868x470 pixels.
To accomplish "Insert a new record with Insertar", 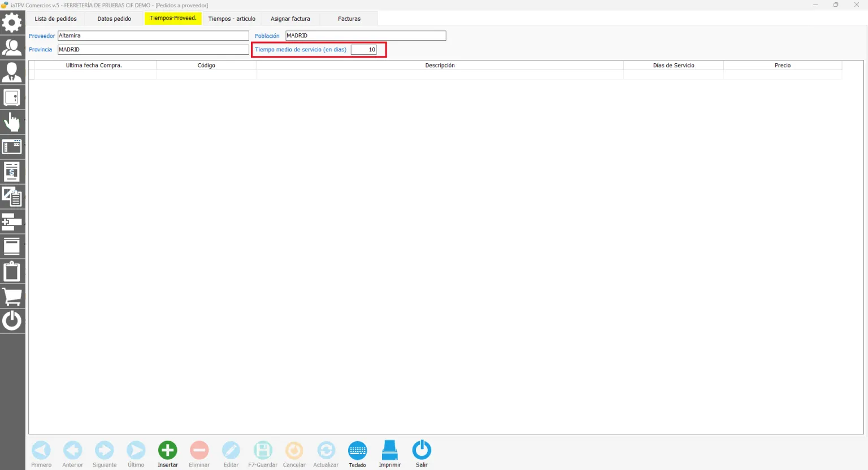I will 168,454.
